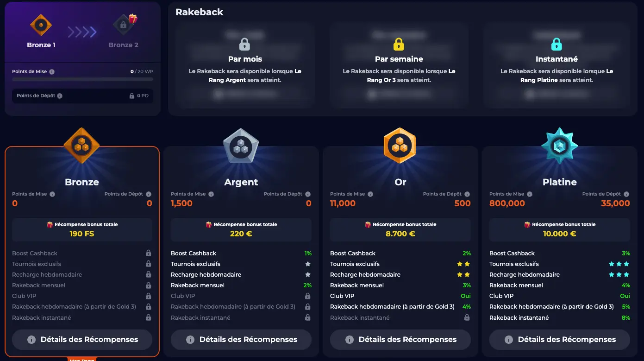Viewport: 644px width, 361px height.
Task: Open Détails des Récompenses for Or
Action: coord(400,340)
